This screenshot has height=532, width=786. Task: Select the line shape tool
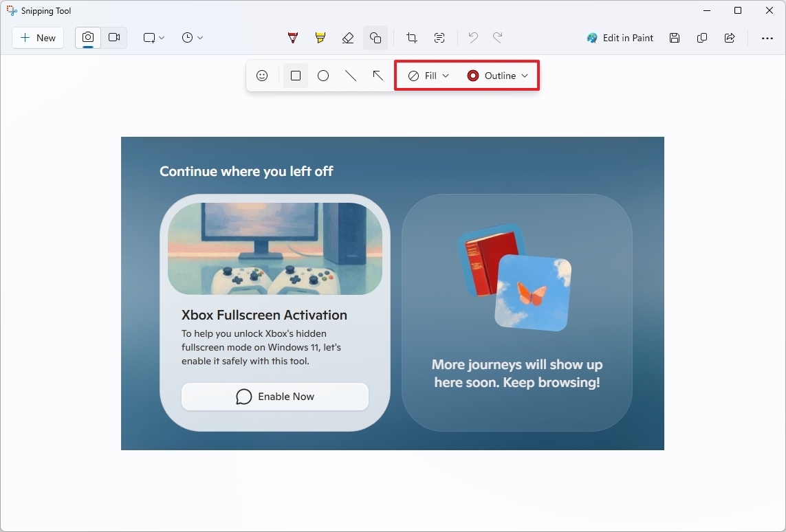[x=351, y=76]
